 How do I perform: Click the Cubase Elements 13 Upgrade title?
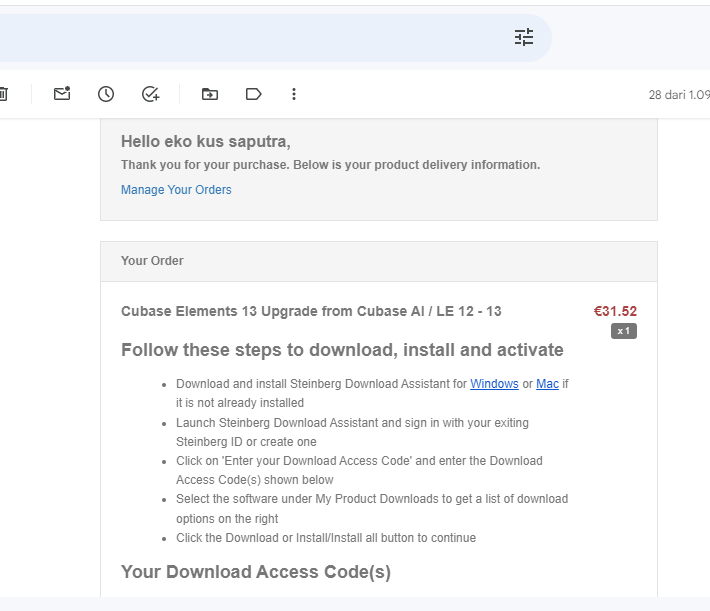coord(311,311)
